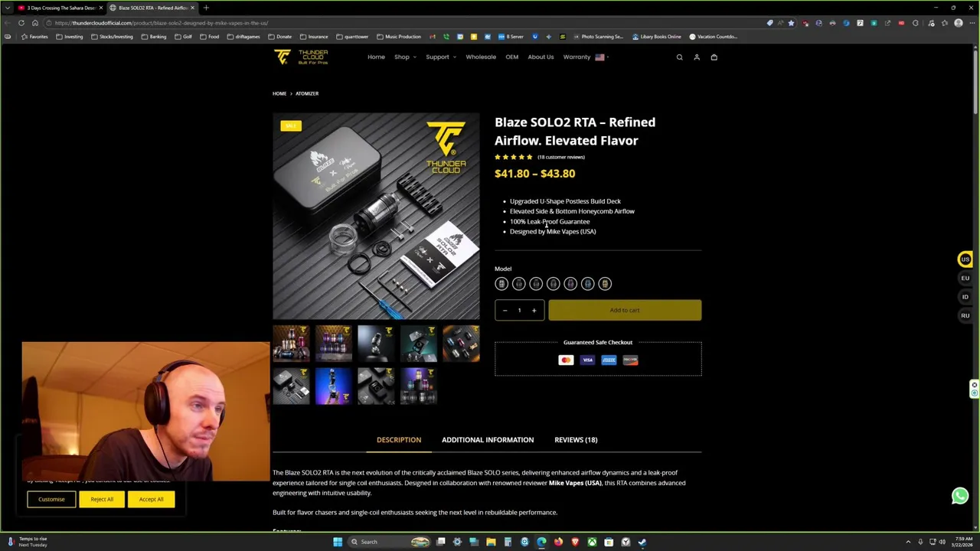Increase quantity with plus button

tap(534, 311)
